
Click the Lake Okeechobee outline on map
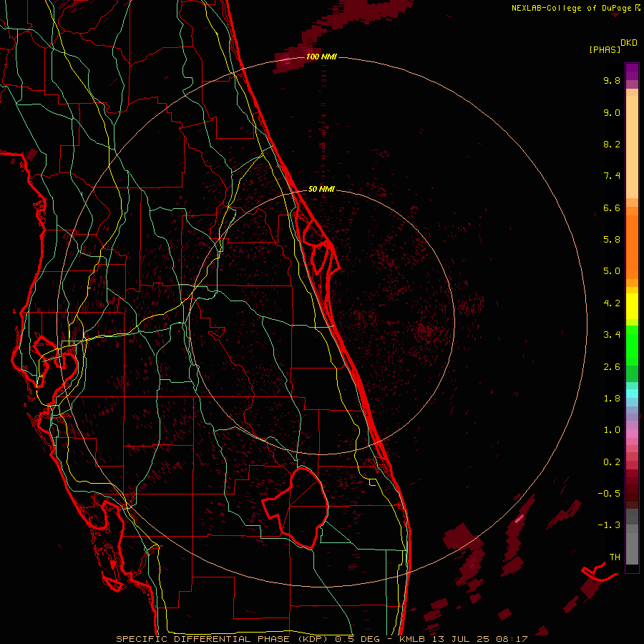296,507
